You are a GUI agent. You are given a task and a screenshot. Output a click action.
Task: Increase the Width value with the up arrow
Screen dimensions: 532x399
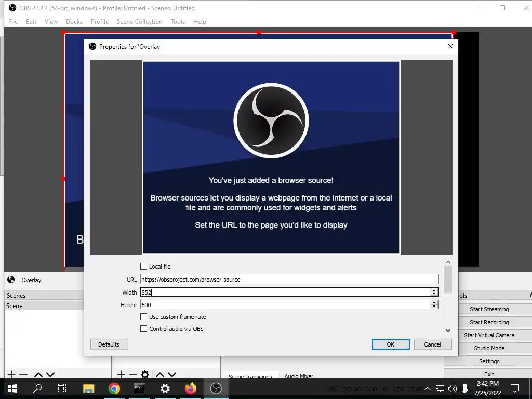pyautogui.click(x=434, y=290)
